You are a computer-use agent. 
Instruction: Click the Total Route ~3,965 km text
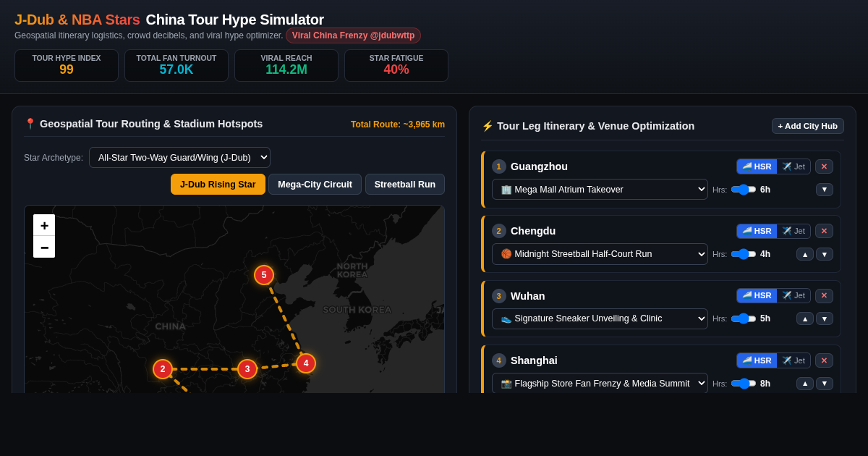pyautogui.click(x=398, y=124)
